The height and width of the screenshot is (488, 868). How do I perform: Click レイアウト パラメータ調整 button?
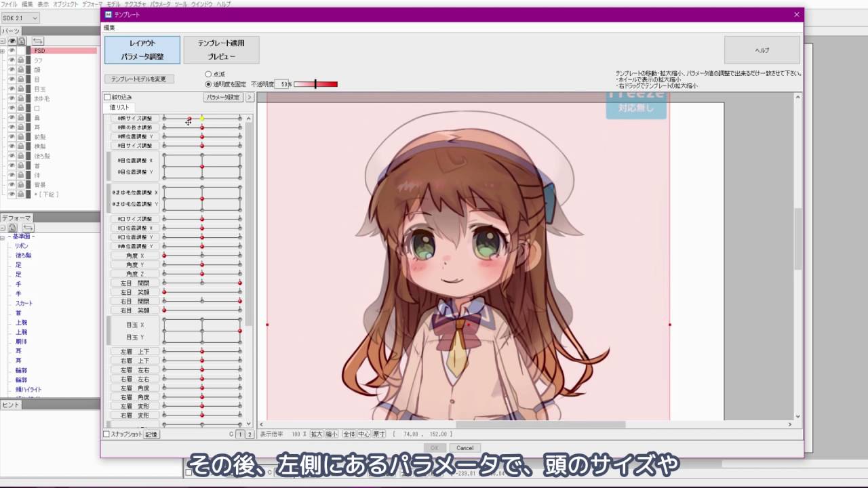point(142,50)
